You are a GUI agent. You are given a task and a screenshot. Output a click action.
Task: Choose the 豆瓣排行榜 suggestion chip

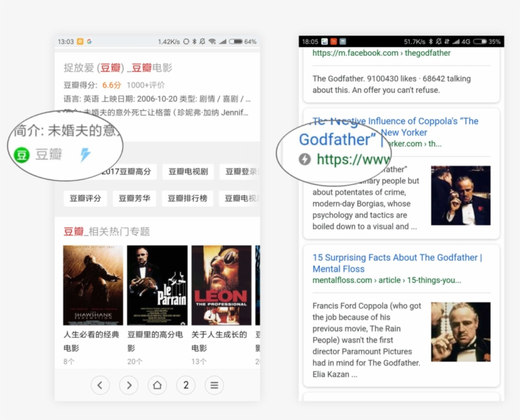(187, 198)
